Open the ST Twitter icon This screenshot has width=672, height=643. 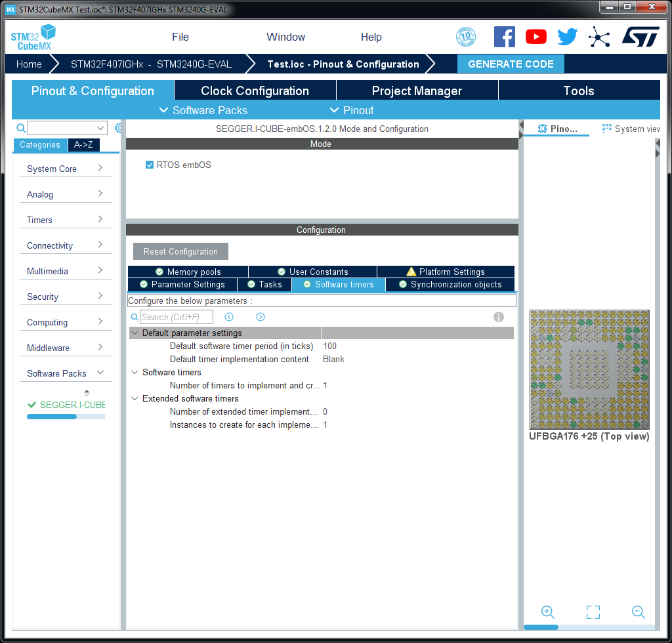pos(567,37)
